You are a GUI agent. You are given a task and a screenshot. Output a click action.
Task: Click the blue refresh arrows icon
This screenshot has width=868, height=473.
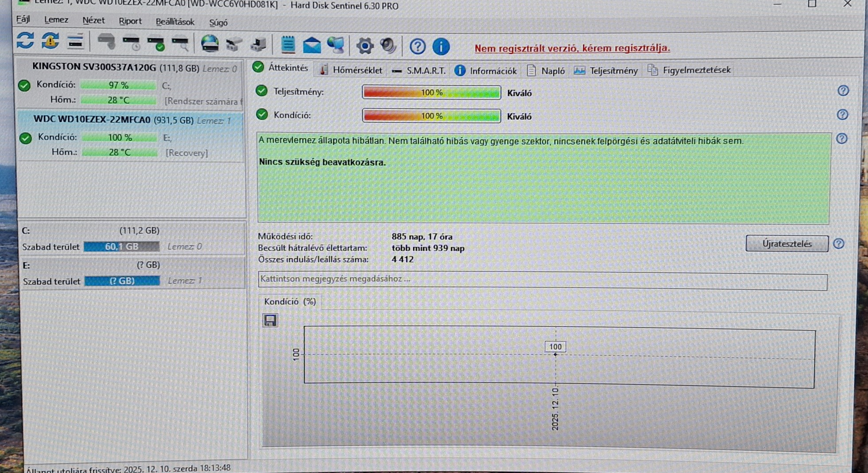point(25,41)
